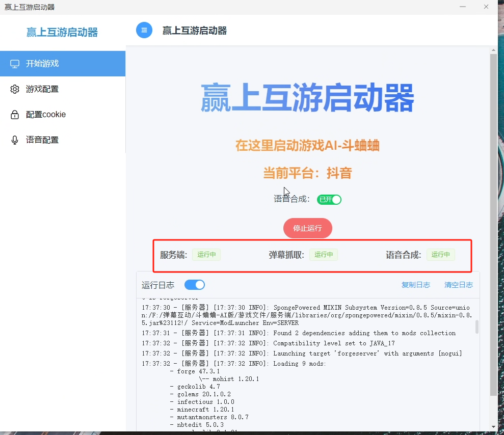
Task: Click the 运行中 tag next to 服务端
Action: tap(206, 255)
